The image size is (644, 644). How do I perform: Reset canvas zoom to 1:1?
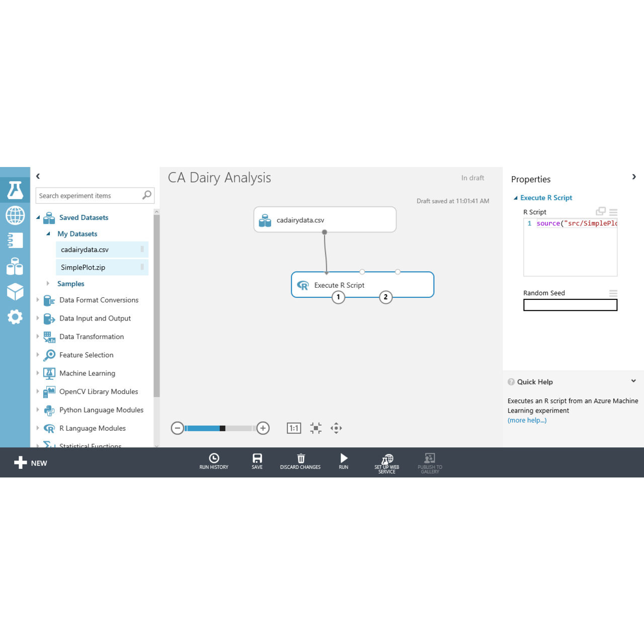click(x=294, y=428)
